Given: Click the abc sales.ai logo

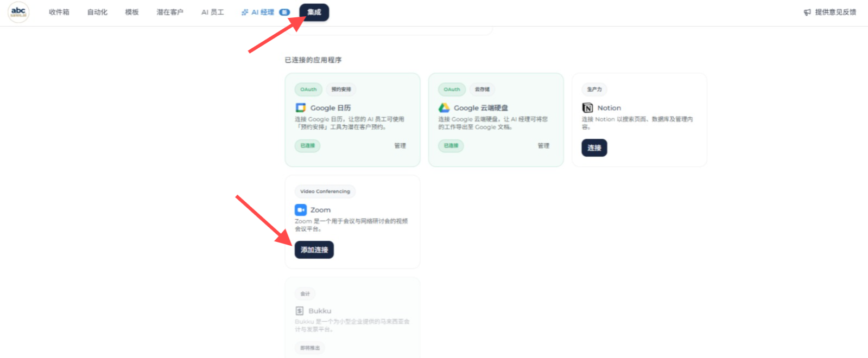Looking at the screenshot, I should click(18, 12).
